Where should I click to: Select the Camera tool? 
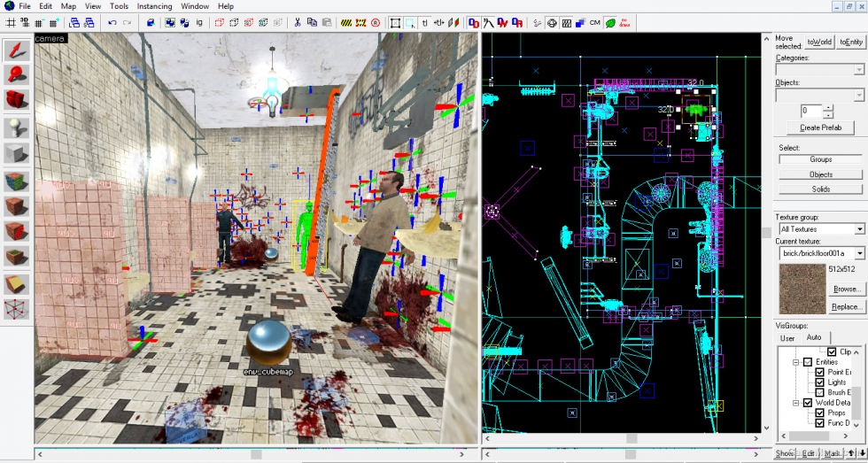tap(17, 98)
